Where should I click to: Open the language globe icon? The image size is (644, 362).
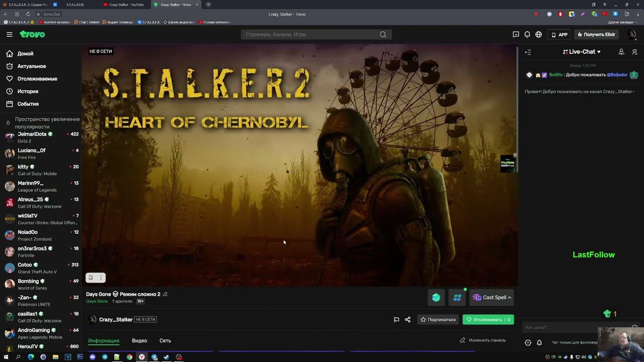point(539,34)
